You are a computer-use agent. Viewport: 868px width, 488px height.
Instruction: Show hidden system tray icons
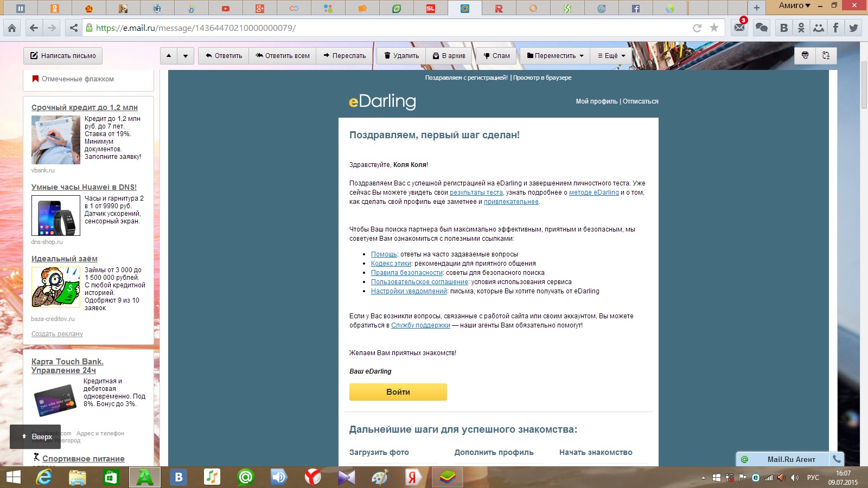(x=704, y=478)
